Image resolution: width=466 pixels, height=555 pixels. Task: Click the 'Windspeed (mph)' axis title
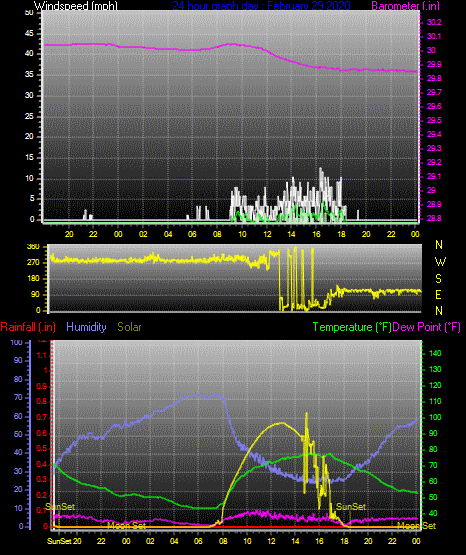(76, 6)
